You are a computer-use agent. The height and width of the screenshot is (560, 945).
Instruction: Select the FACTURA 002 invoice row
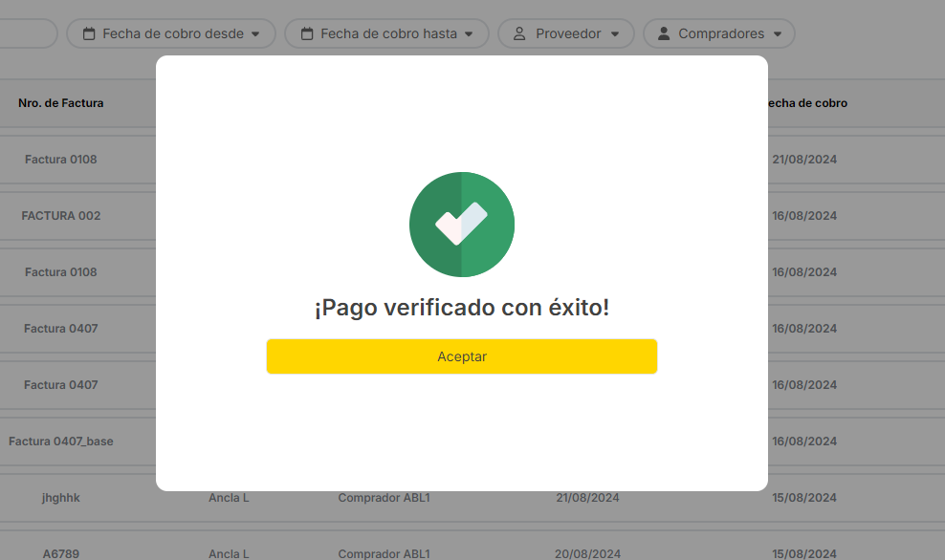tap(61, 216)
